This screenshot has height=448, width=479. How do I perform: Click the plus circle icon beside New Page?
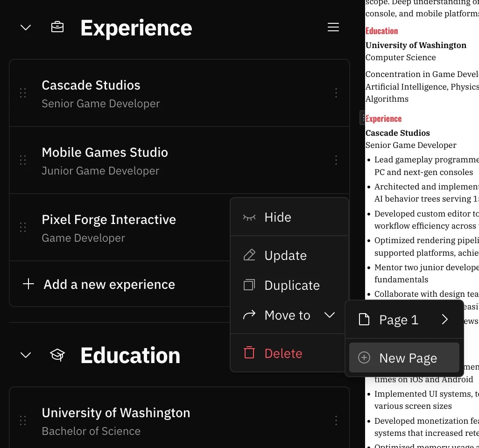pyautogui.click(x=364, y=358)
